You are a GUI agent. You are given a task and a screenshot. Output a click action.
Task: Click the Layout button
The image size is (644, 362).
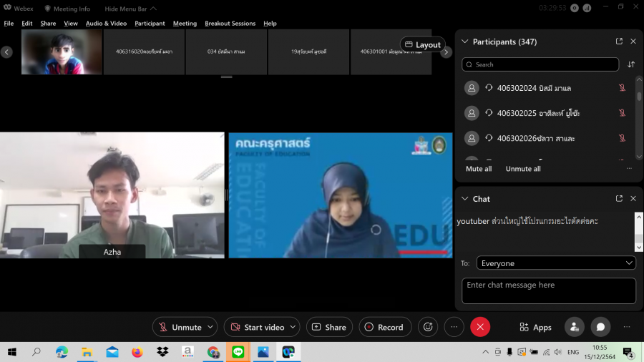tap(422, 44)
